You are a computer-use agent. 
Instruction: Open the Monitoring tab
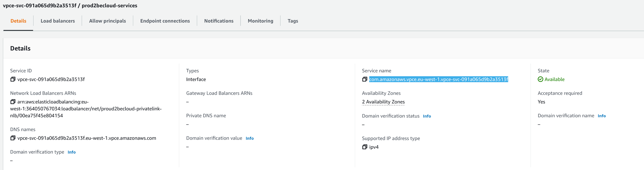[x=260, y=21]
